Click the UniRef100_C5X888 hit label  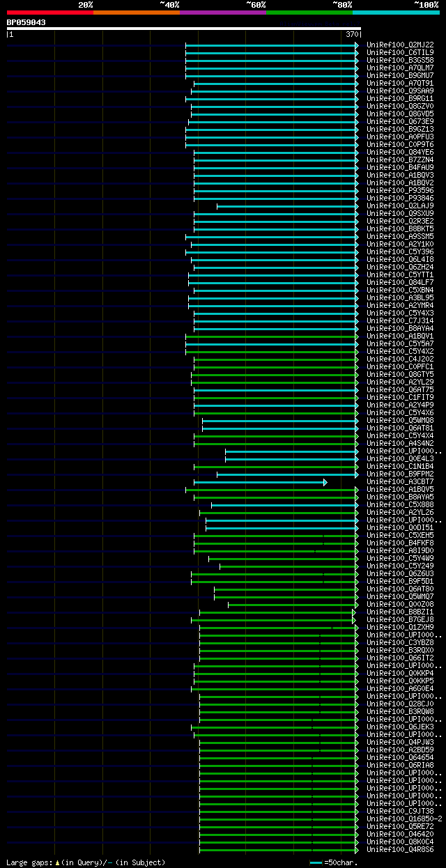(x=400, y=504)
